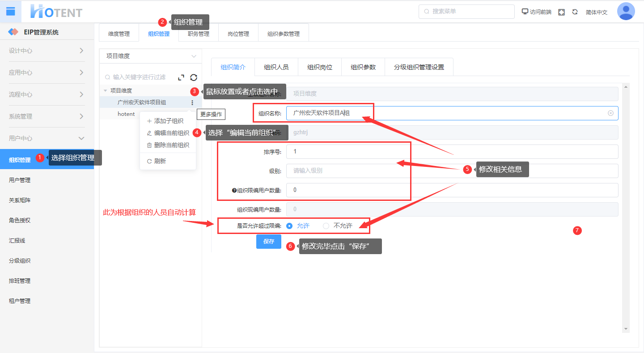The width and height of the screenshot is (644, 353).
Task: Click the 保存 button
Action: [x=269, y=242]
